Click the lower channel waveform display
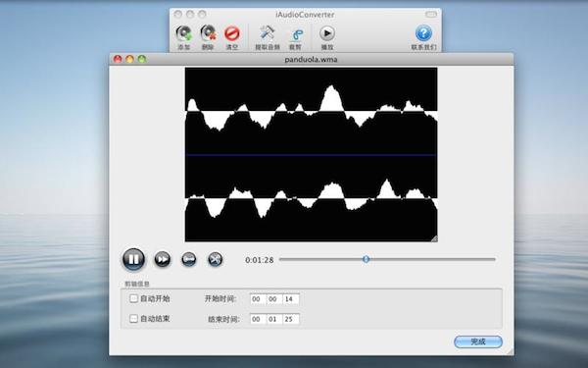 (x=311, y=198)
